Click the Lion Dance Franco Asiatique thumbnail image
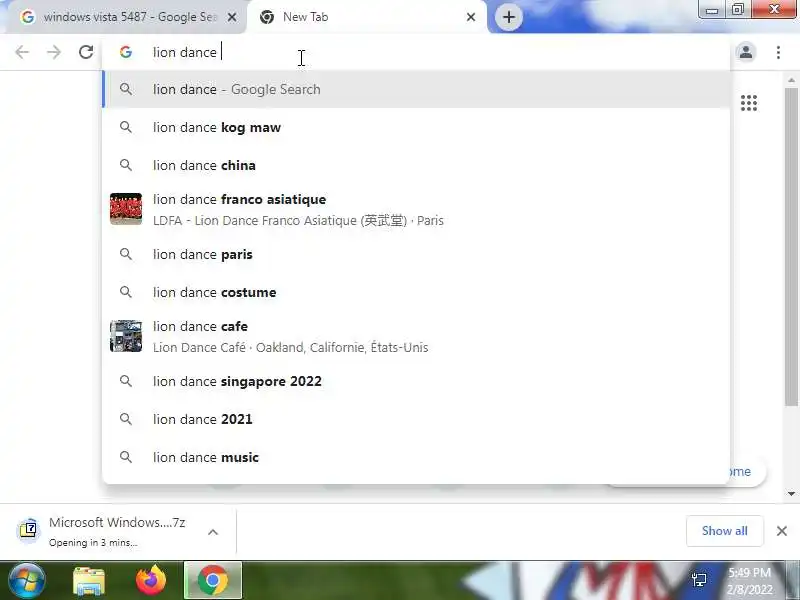The width and height of the screenshot is (800, 600). pyautogui.click(x=126, y=209)
